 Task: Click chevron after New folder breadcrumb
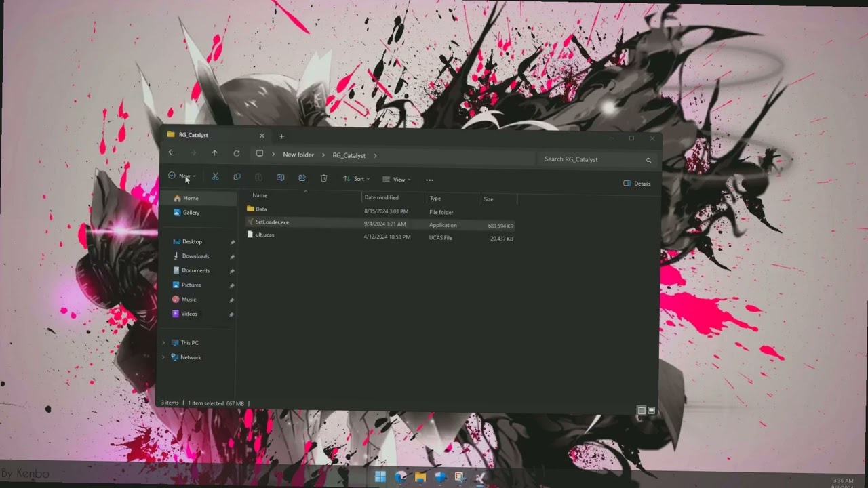[323, 155]
